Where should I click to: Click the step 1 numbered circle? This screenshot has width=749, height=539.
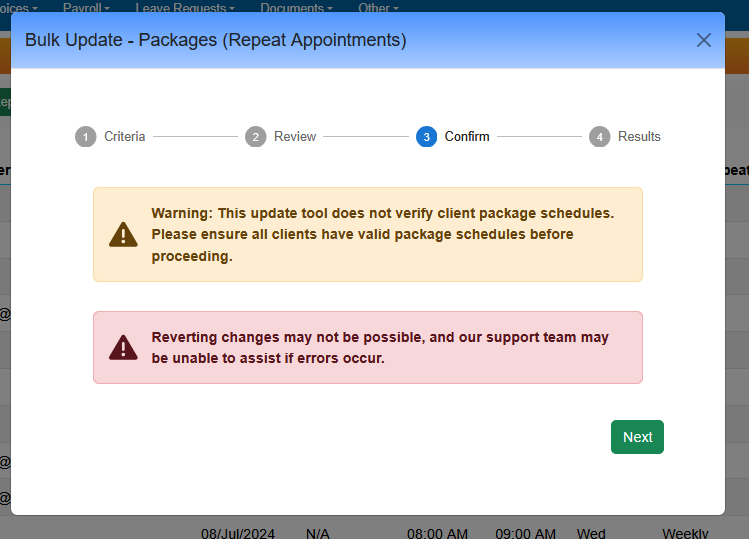coord(86,137)
